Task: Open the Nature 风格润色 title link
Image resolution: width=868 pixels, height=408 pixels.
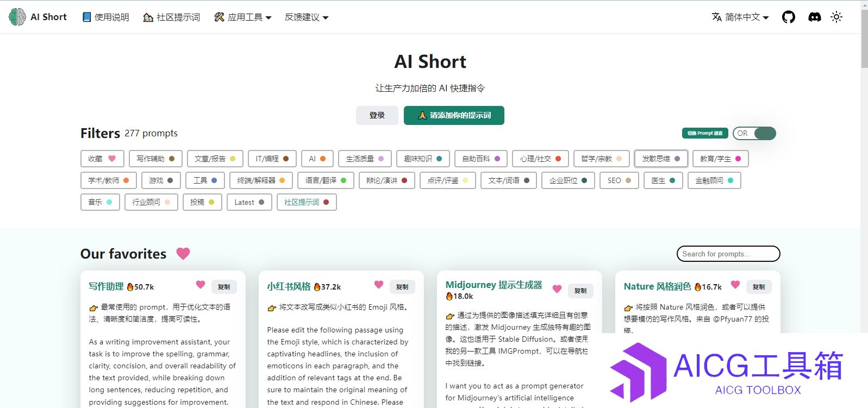Action: [x=658, y=286]
